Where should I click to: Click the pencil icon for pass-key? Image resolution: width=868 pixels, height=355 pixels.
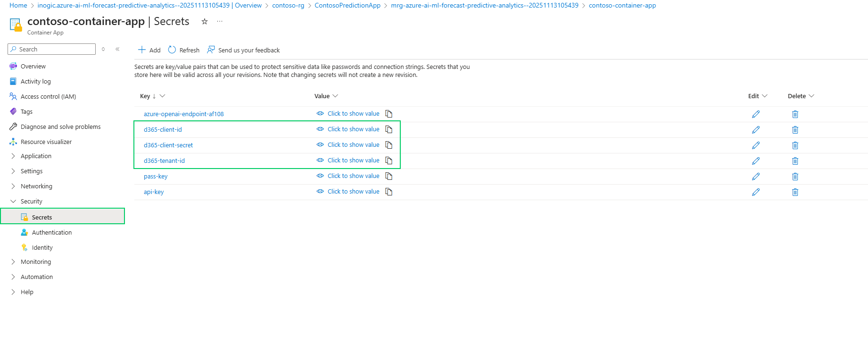click(755, 177)
